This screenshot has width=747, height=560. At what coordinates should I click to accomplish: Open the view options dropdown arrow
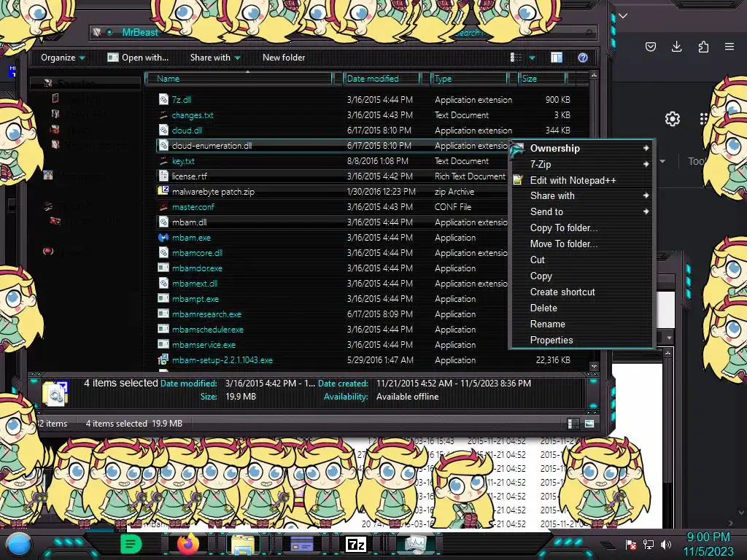[x=532, y=58]
